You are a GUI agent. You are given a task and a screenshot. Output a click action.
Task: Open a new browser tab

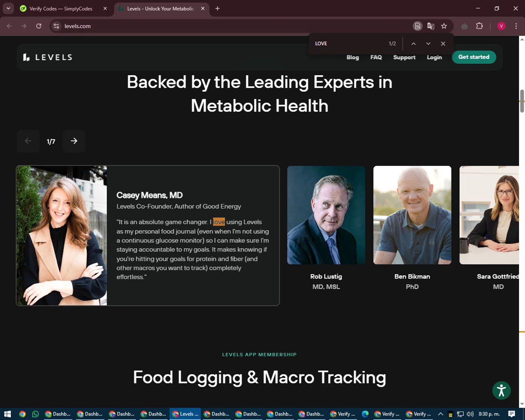(x=217, y=8)
